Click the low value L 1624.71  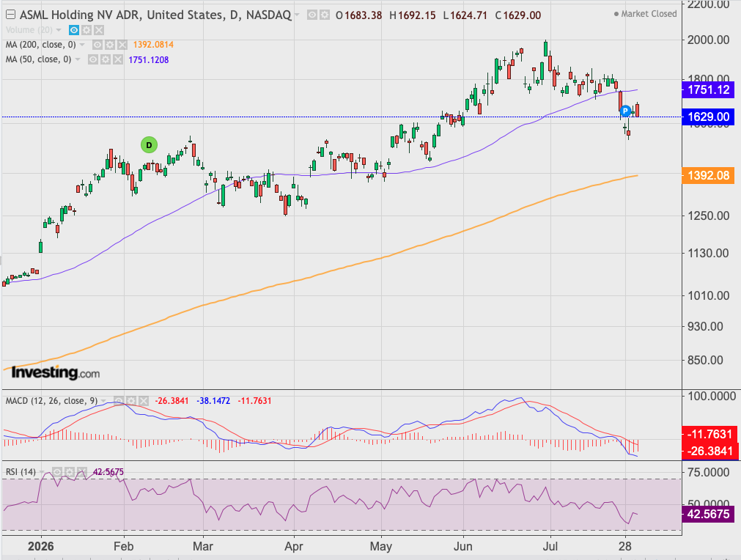465,15
